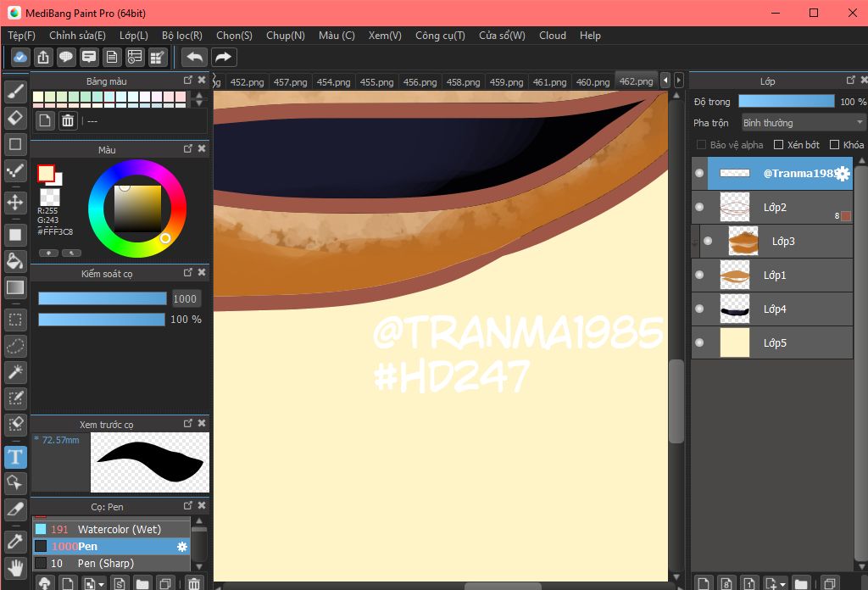Open the Cửa sổ(W) menu
This screenshot has width=868, height=590.
(502, 36)
